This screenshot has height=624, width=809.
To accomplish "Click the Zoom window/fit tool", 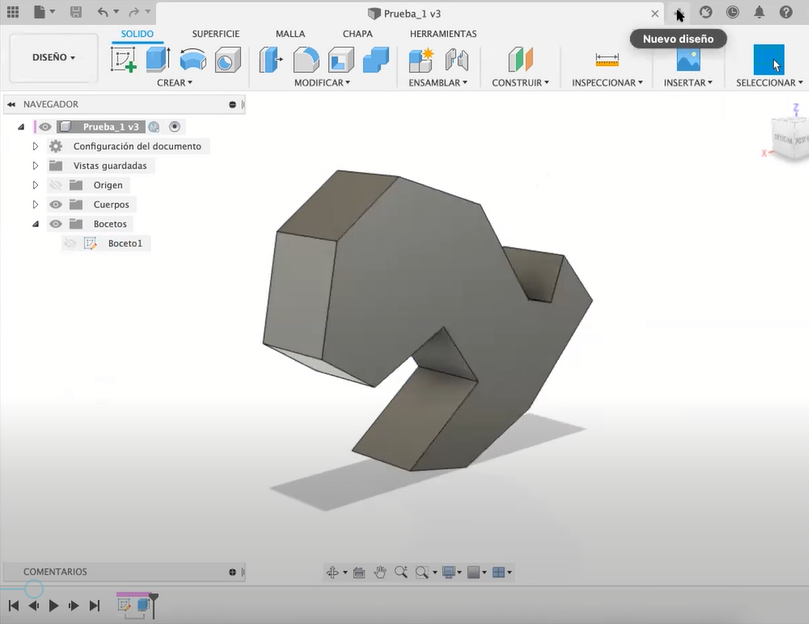I will [x=422, y=572].
